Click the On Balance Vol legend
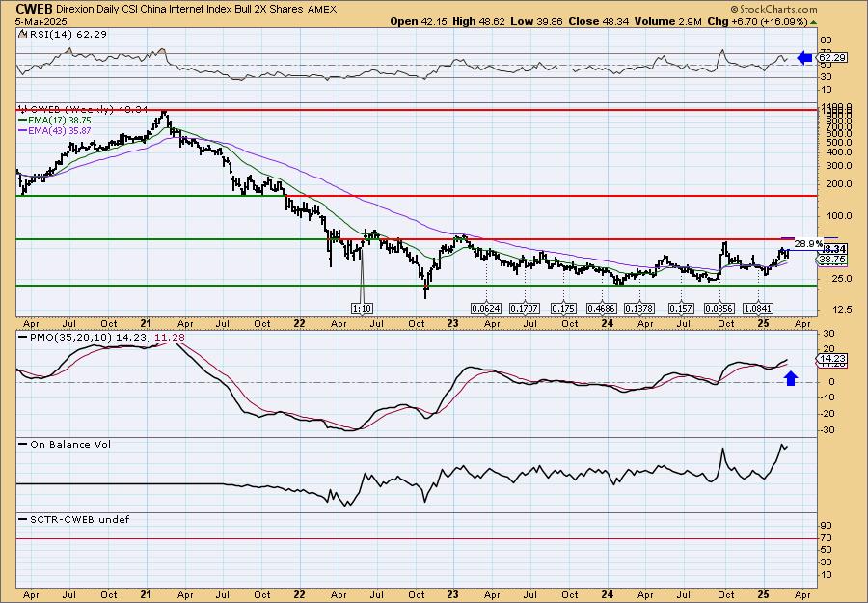This screenshot has height=603, width=868. click(65, 444)
